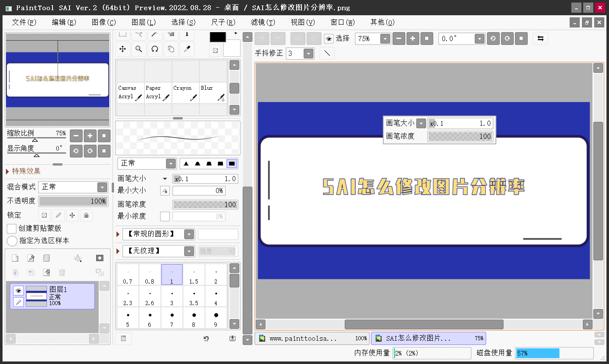Reset the zoom using the toolbar square button
This screenshot has width=609, height=364.
point(426,39)
